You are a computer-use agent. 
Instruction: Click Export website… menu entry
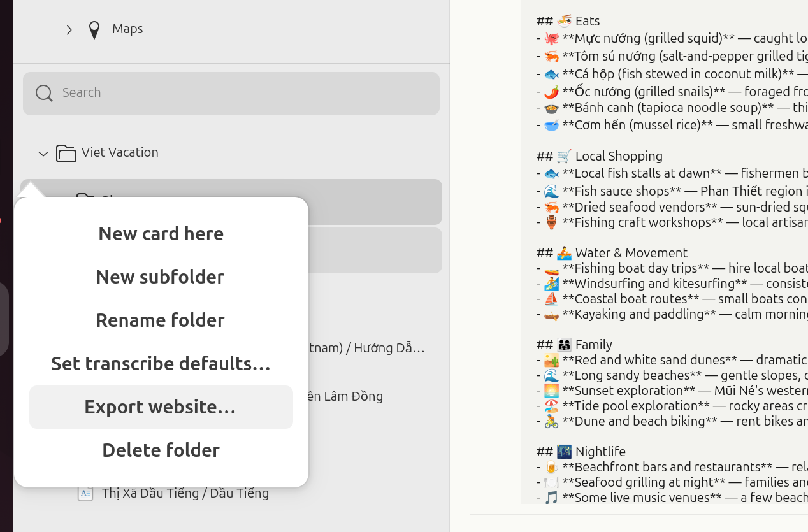pyautogui.click(x=161, y=407)
